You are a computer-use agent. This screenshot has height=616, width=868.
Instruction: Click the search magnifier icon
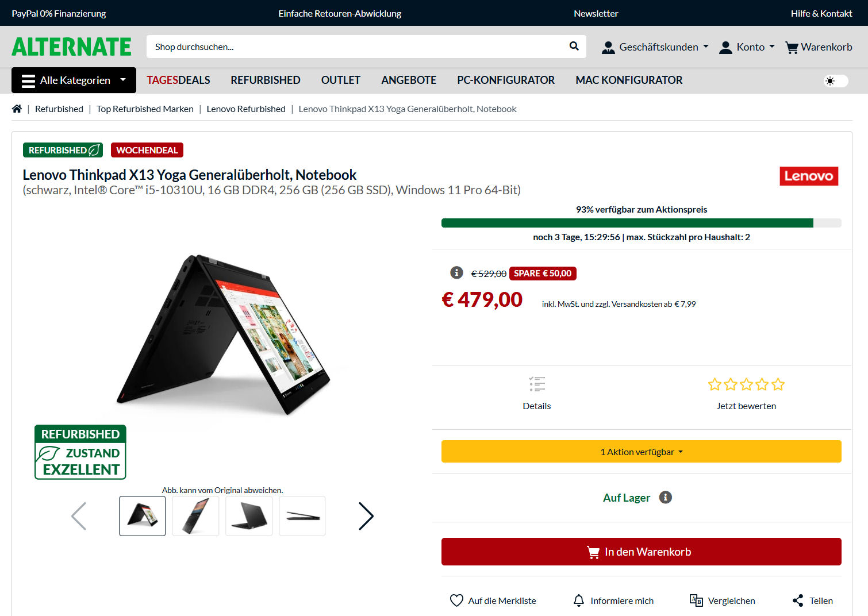pos(574,47)
